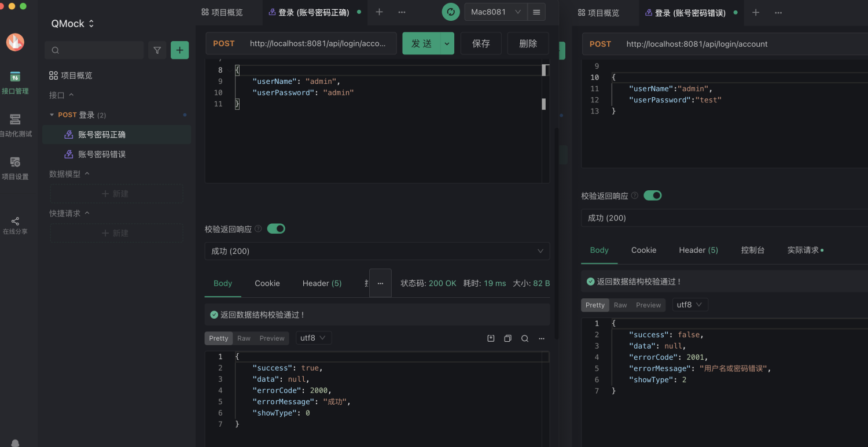Image resolution: width=868 pixels, height=447 pixels.
Task: Switch to Preview view in right window
Action: click(648, 305)
